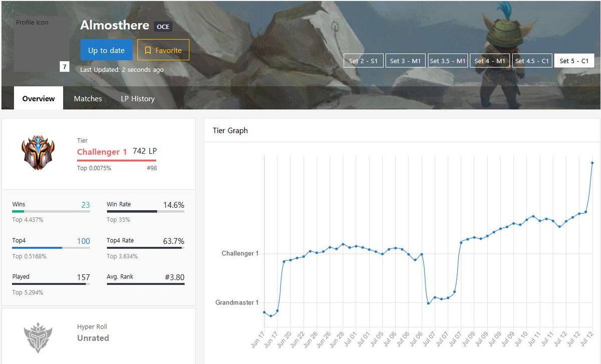Click the Top 4.437% text under Wins
Image resolution: width=601 pixels, height=364 pixels.
[x=28, y=220]
